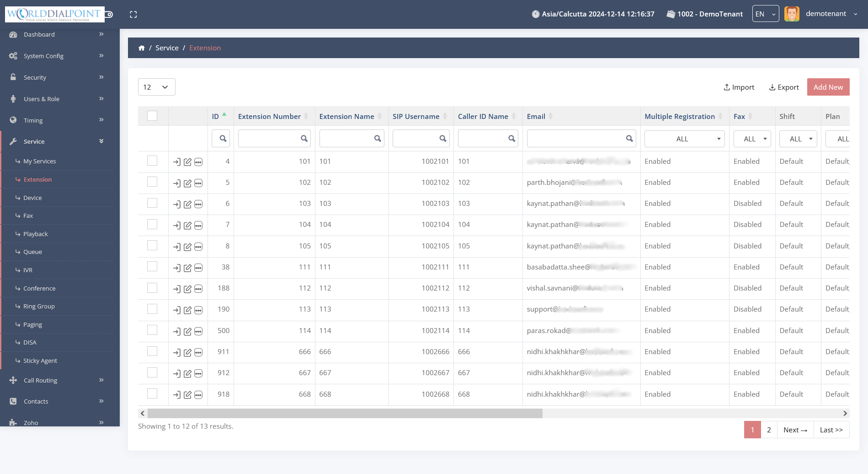Tick the select-all checkbox in table header
Screen dimensions: 868x474
click(152, 116)
